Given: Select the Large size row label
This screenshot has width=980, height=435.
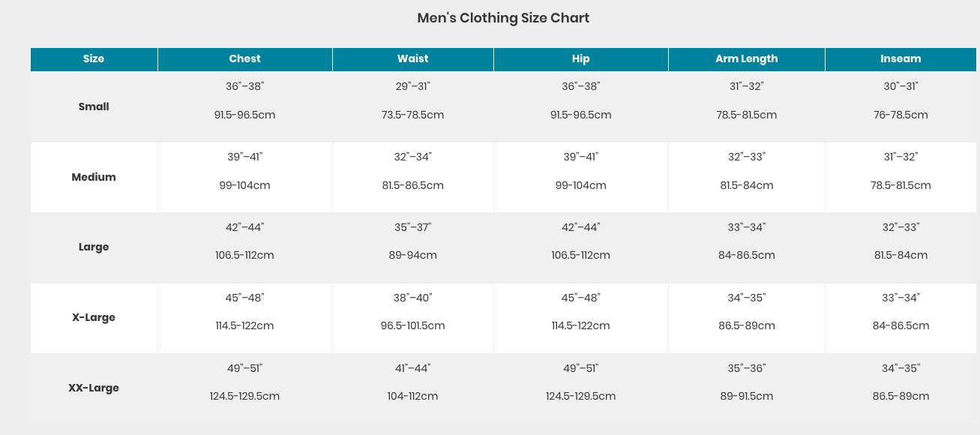Looking at the screenshot, I should (94, 247).
